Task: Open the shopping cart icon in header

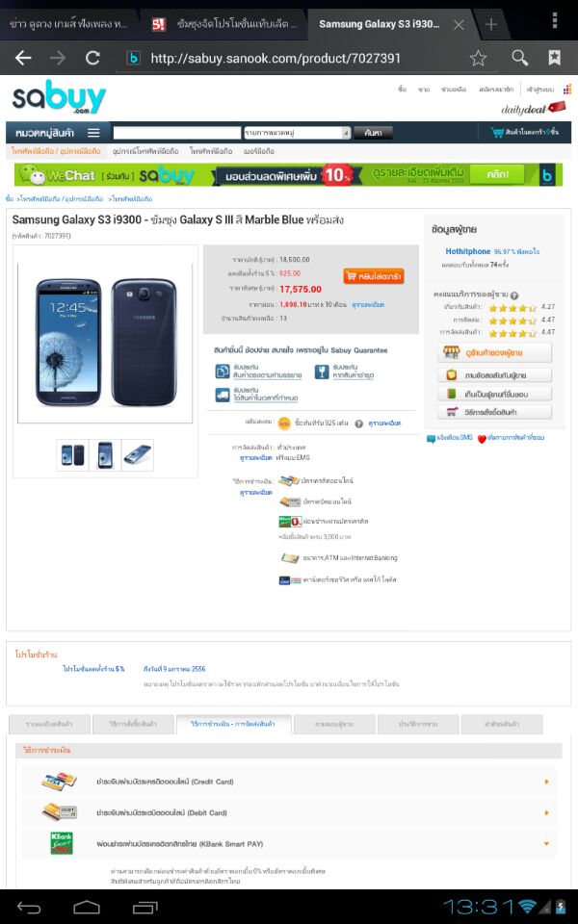Action: [497, 133]
